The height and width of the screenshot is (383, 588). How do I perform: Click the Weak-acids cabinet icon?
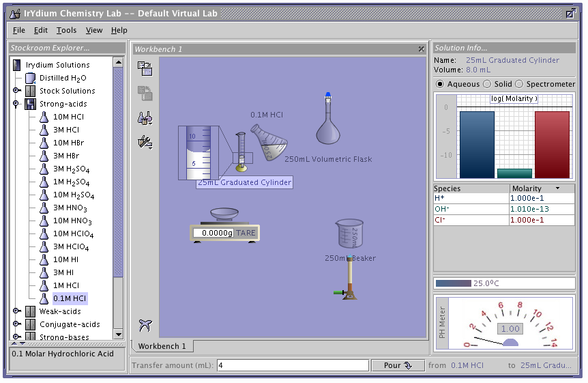click(31, 311)
